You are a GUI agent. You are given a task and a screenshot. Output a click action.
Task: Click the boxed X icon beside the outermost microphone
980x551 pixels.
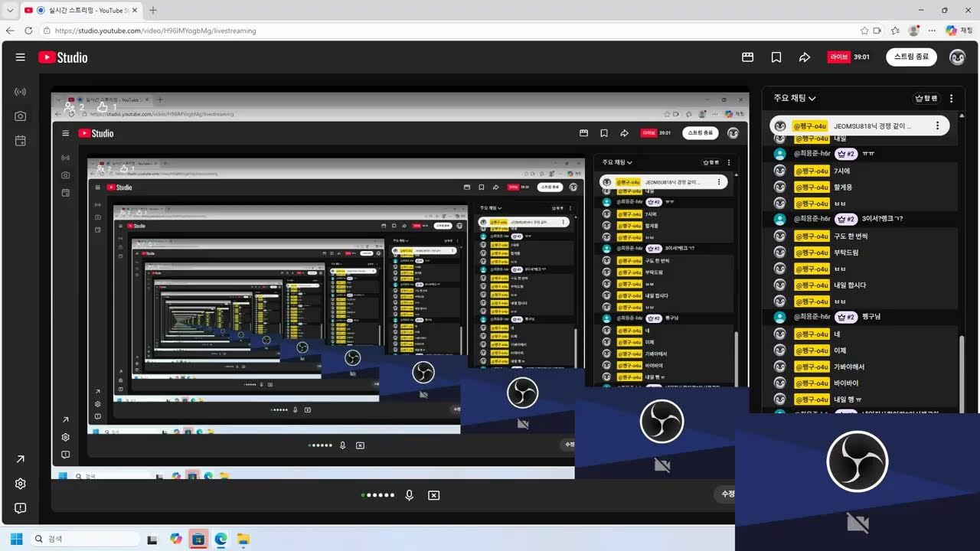pos(434,495)
